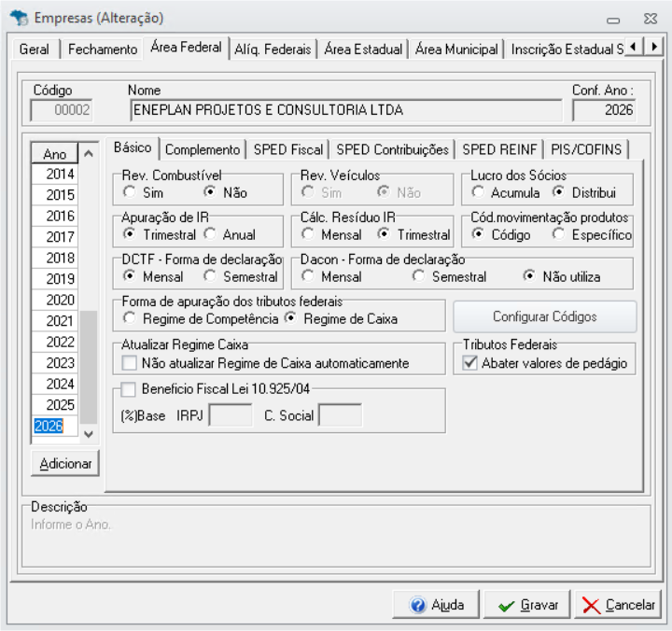Open the SPED REINF sub-tab
The image size is (672, 631).
[499, 149]
